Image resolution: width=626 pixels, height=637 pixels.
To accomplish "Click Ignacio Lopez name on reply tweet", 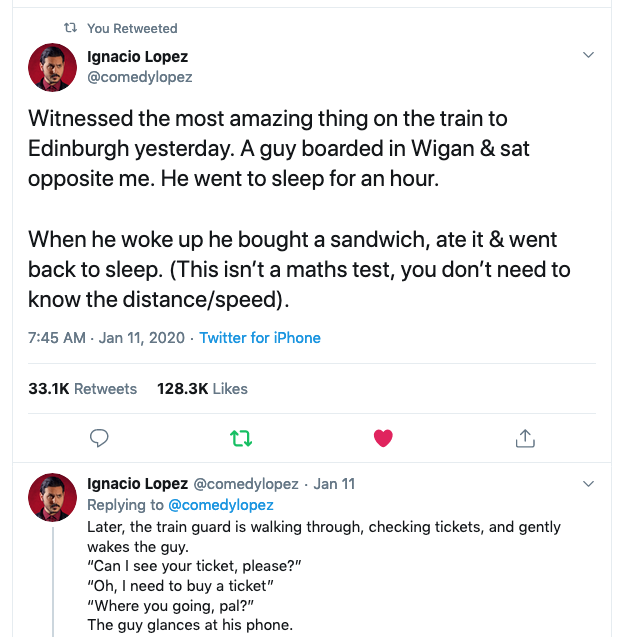I will coord(137,484).
